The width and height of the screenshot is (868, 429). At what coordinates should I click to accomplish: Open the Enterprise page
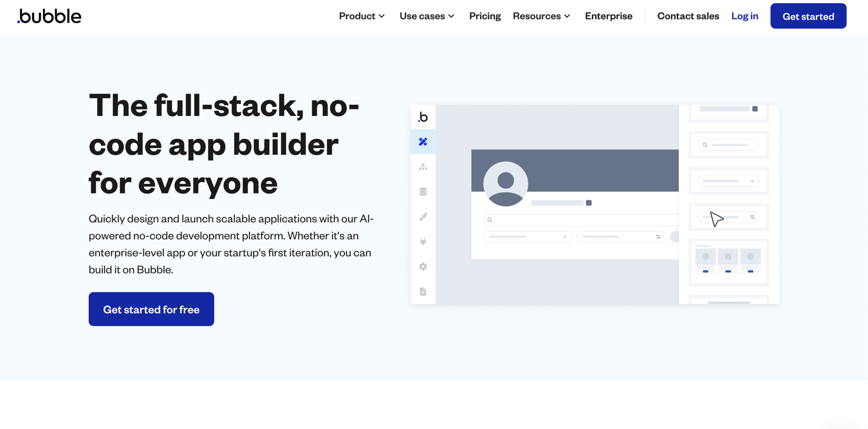point(608,16)
